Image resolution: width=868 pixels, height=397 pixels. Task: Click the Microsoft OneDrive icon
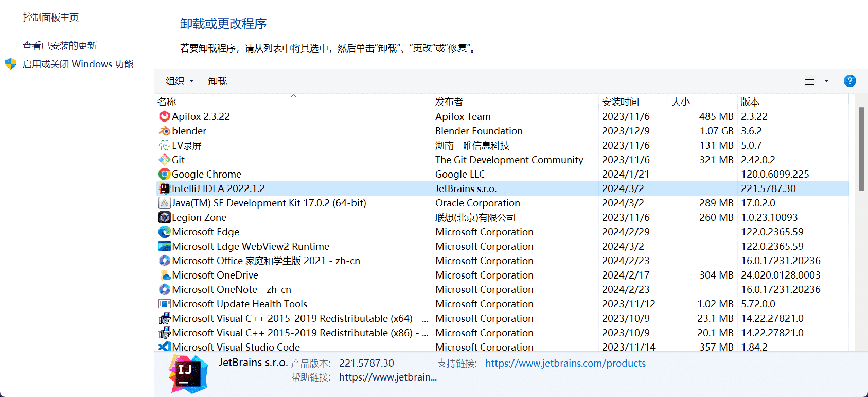tap(164, 275)
